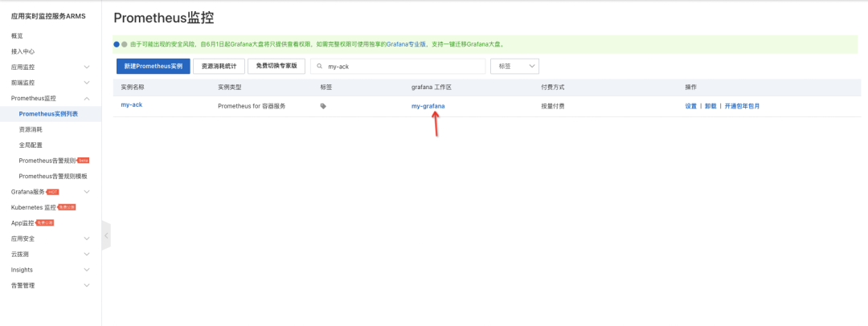Click the 应用实时监控服务ARMS title

48,16
